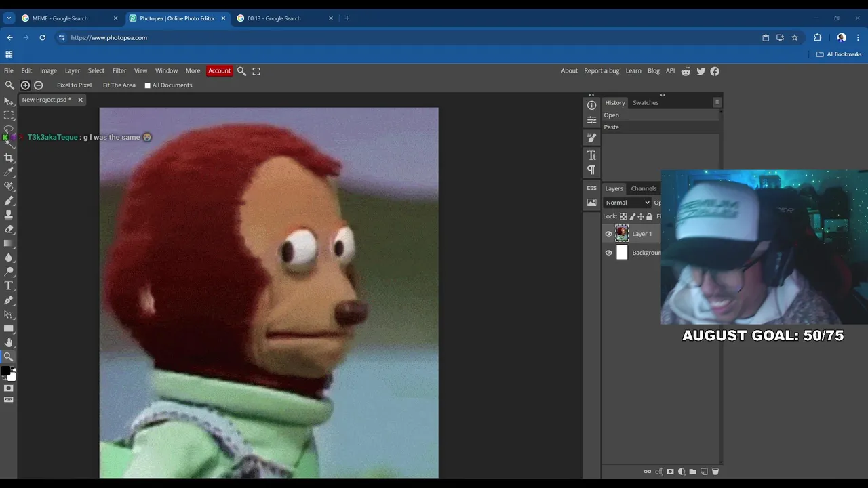Open the Chrome tab search dropdown
This screenshot has width=868, height=488.
9,18
